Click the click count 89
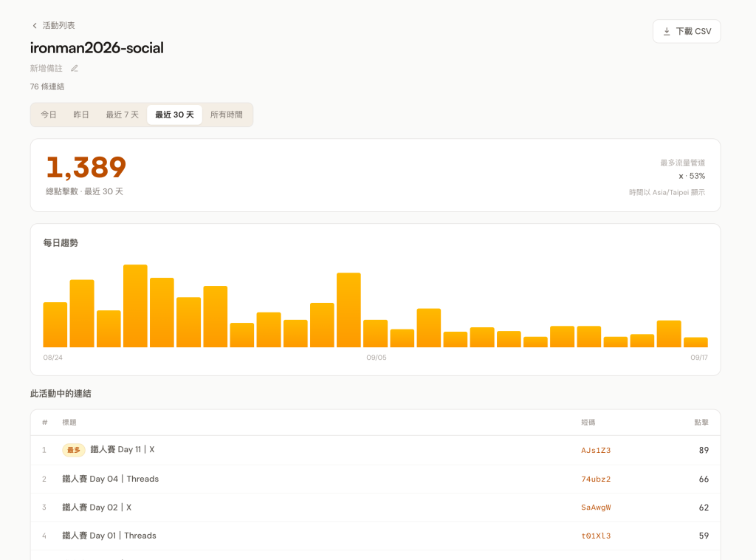This screenshot has width=756, height=560. click(x=704, y=450)
